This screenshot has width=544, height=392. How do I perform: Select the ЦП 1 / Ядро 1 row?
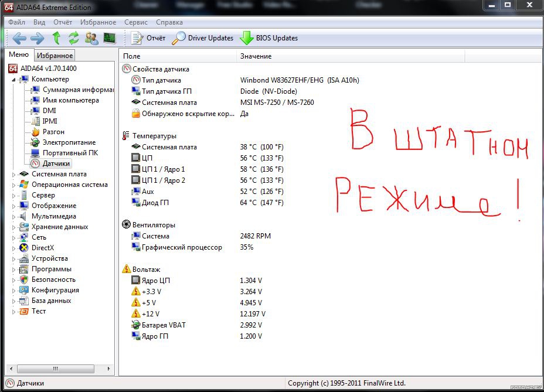(x=208, y=169)
